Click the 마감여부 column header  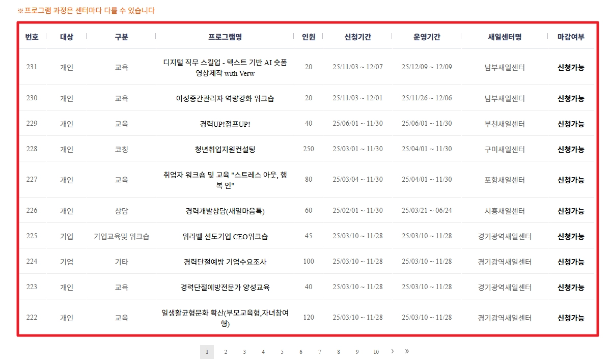tap(570, 36)
